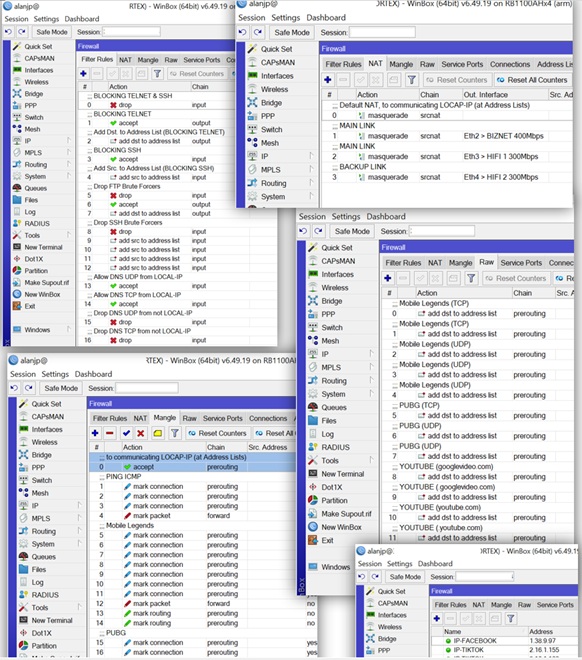582x660 pixels.
Task: Add a new rule in Mangle window
Action: pyautogui.click(x=95, y=433)
